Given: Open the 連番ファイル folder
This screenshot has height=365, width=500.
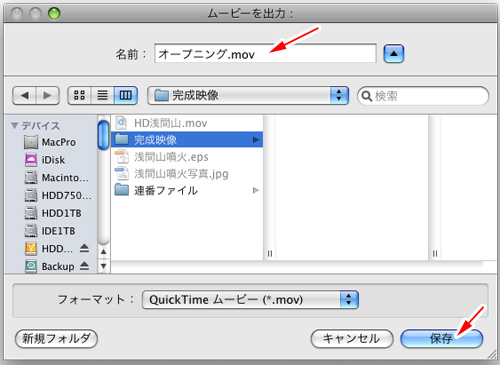Looking at the screenshot, I should [x=187, y=191].
